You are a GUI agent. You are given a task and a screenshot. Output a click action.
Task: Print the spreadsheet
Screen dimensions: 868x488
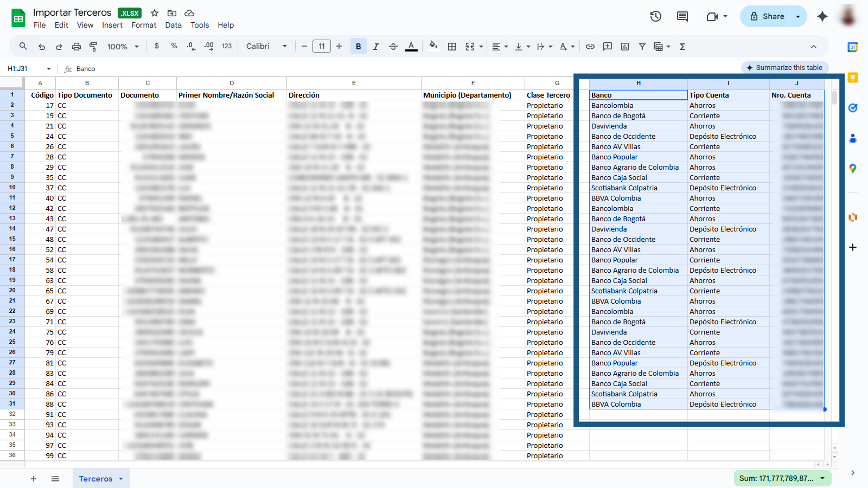(x=76, y=47)
